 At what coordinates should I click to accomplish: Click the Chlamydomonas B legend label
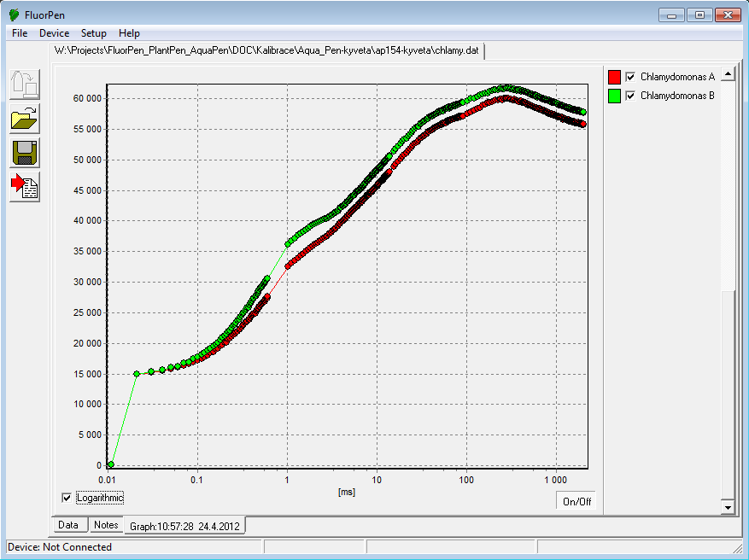pos(677,96)
